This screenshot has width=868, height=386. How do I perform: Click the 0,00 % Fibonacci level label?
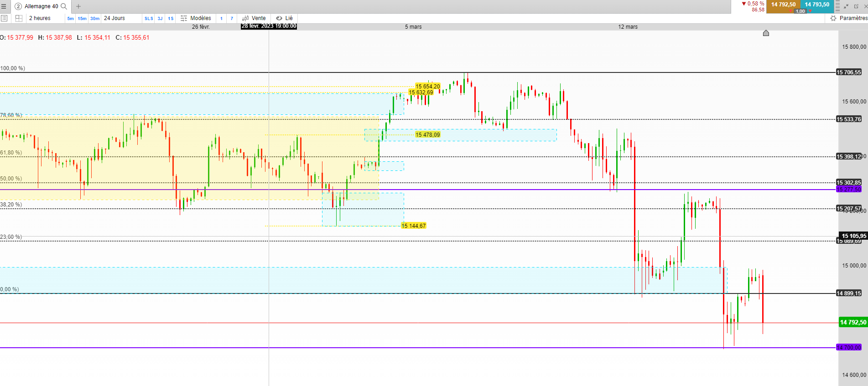(x=10, y=290)
